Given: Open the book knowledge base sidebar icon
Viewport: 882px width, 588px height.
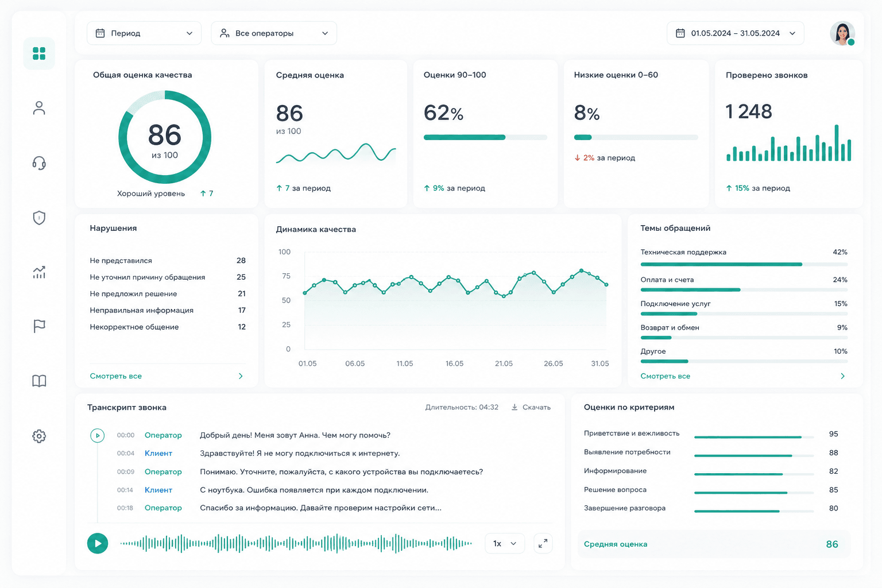Looking at the screenshot, I should click(39, 381).
